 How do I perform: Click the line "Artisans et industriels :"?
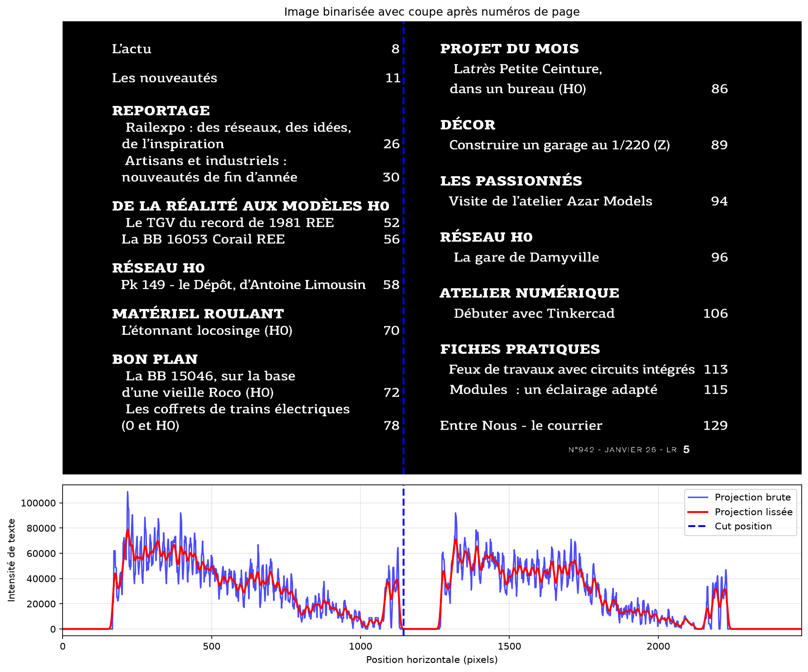[x=206, y=160]
